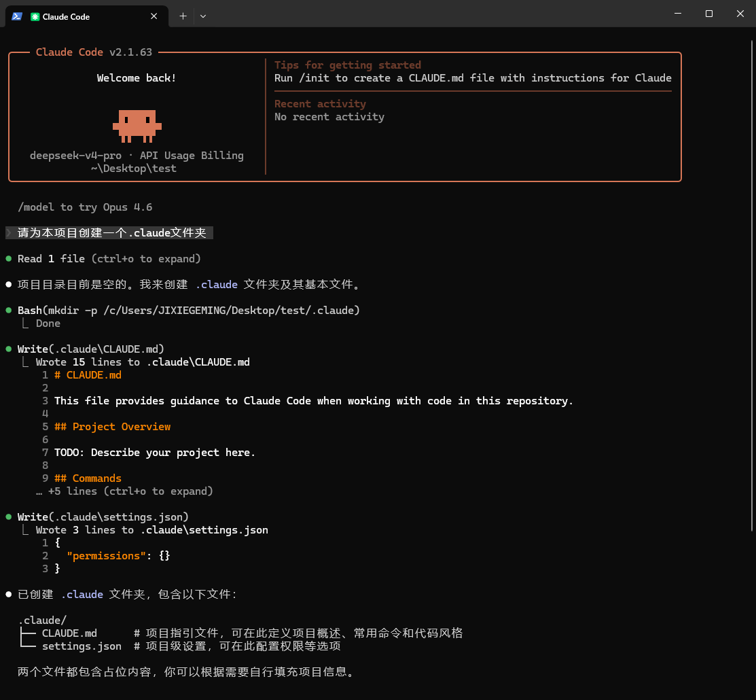This screenshot has width=756, height=700.
Task: Click the Claude Code v2.1.63 title
Action: pos(94,52)
